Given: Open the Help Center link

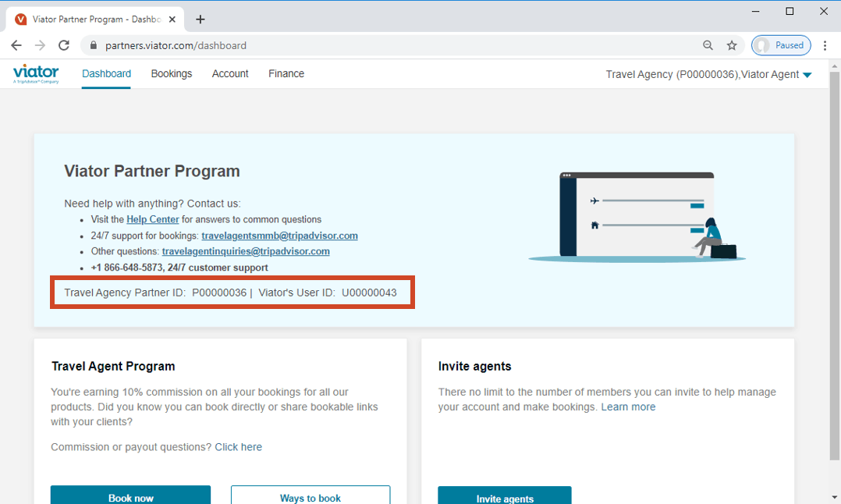Looking at the screenshot, I should tap(153, 219).
